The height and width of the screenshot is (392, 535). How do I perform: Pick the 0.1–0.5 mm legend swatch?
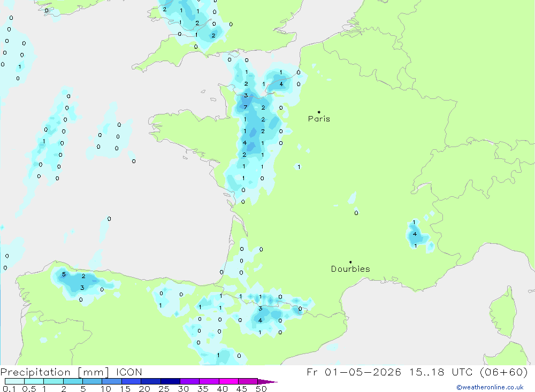pos(14,381)
